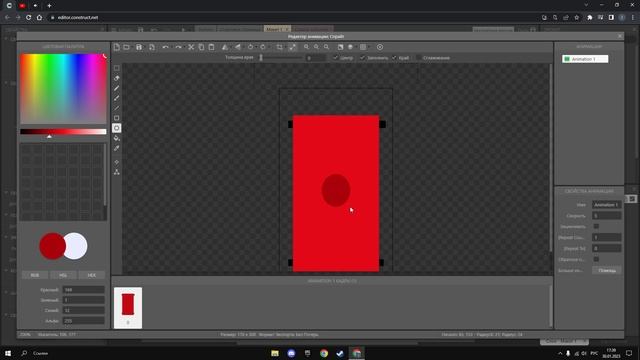Click the rotate counter-clockwise icon
640x360 pixels.
(x=251, y=47)
